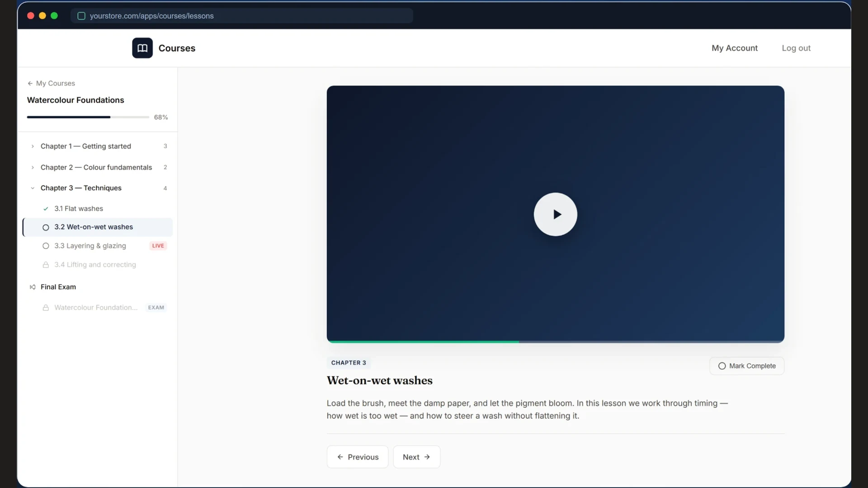Go to My Account
The image size is (868, 488).
click(x=735, y=48)
